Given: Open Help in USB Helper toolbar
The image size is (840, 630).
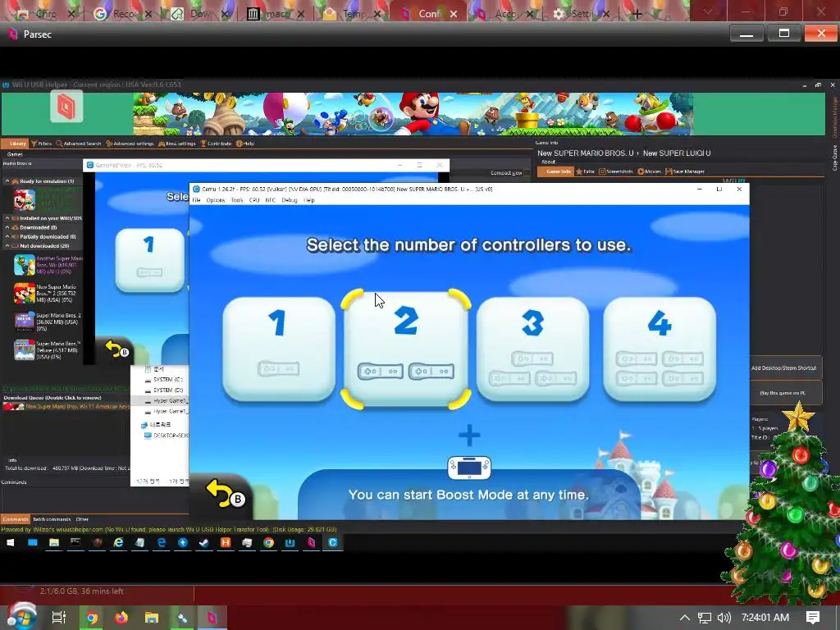Looking at the screenshot, I should tap(245, 144).
